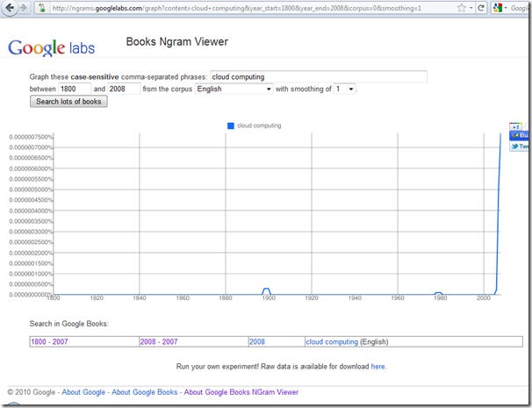Focus the phrases field containing cloud computing
532x408 pixels.
[x=319, y=77]
